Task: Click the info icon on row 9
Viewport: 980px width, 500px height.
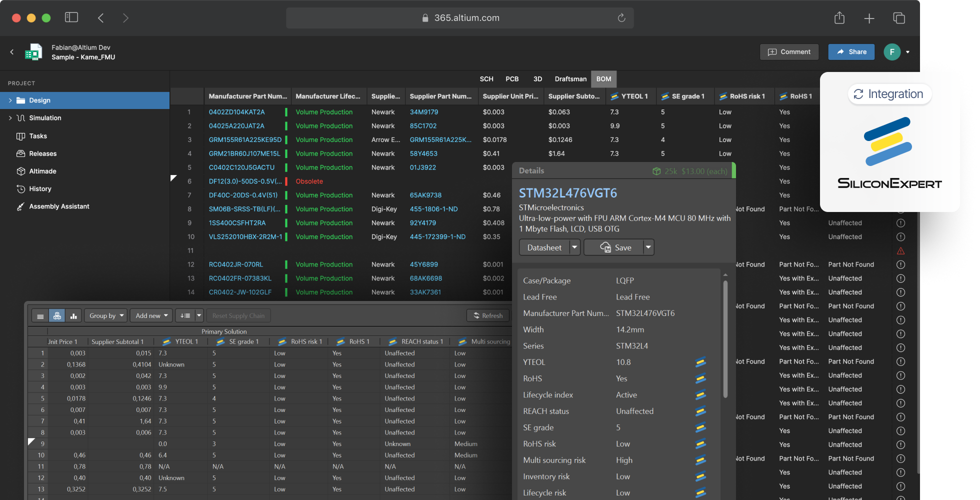Action: [900, 223]
